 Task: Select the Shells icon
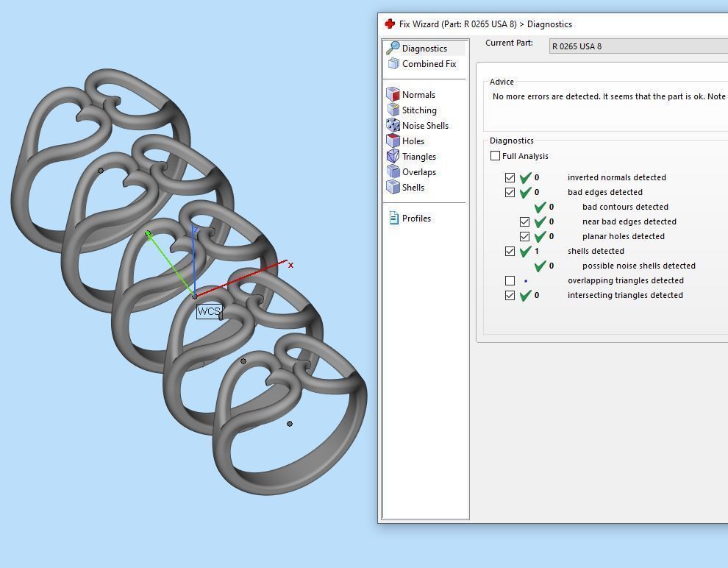pyautogui.click(x=393, y=187)
